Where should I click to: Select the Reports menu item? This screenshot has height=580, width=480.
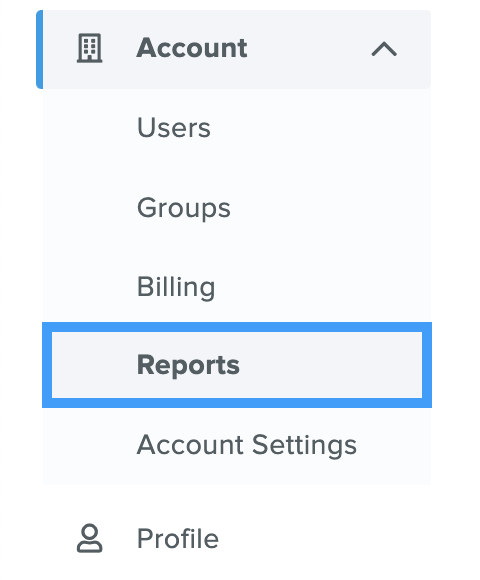(x=237, y=365)
